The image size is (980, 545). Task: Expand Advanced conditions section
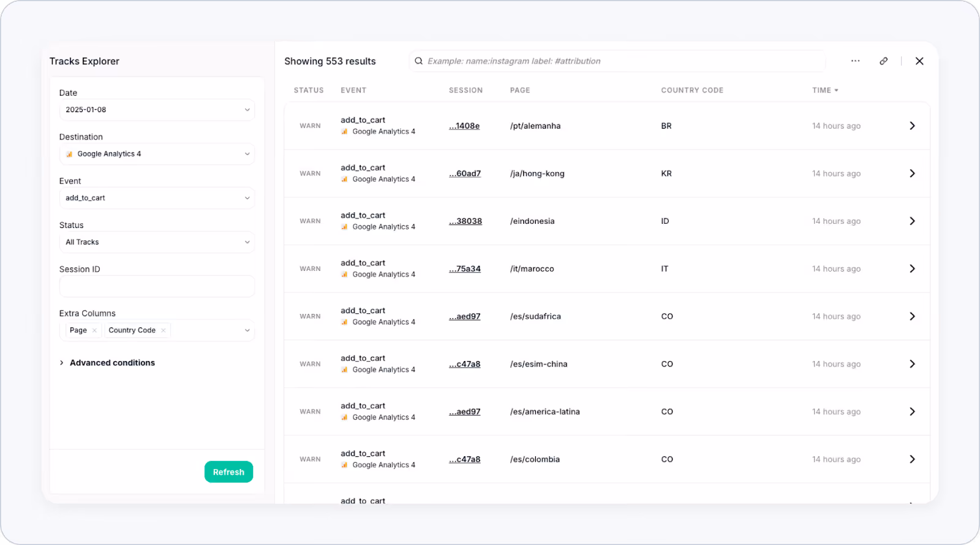107,363
